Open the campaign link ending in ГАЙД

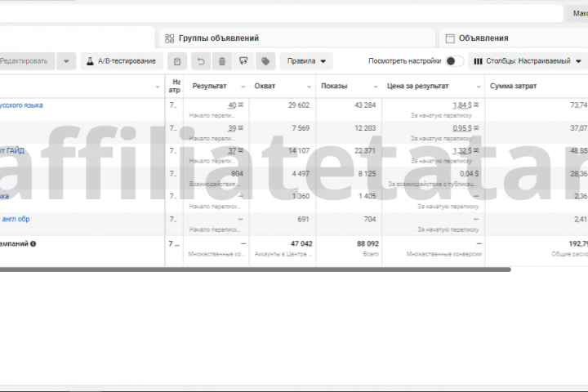12,151
